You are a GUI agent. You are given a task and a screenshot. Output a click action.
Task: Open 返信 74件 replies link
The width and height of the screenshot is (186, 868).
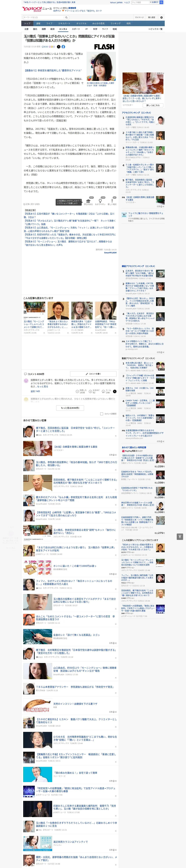click(x=35, y=392)
